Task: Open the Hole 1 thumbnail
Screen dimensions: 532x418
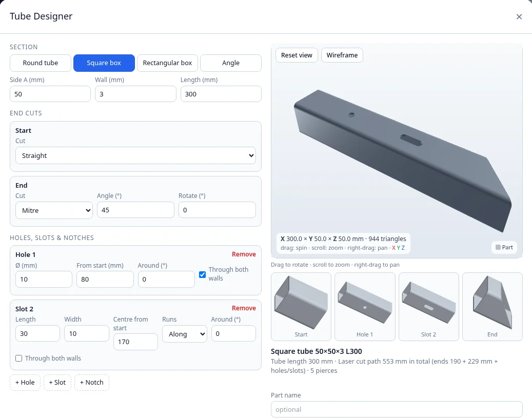Action: 365,306
